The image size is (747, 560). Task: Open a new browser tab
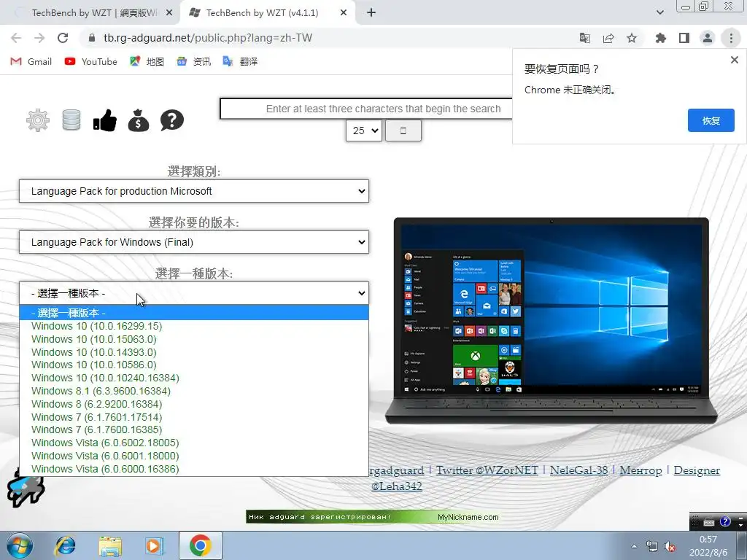[x=371, y=13]
